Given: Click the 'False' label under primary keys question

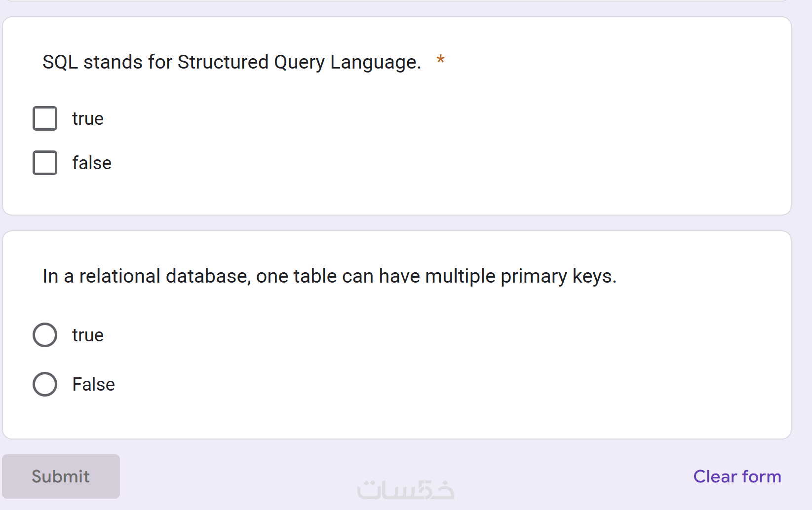Looking at the screenshot, I should (x=93, y=385).
